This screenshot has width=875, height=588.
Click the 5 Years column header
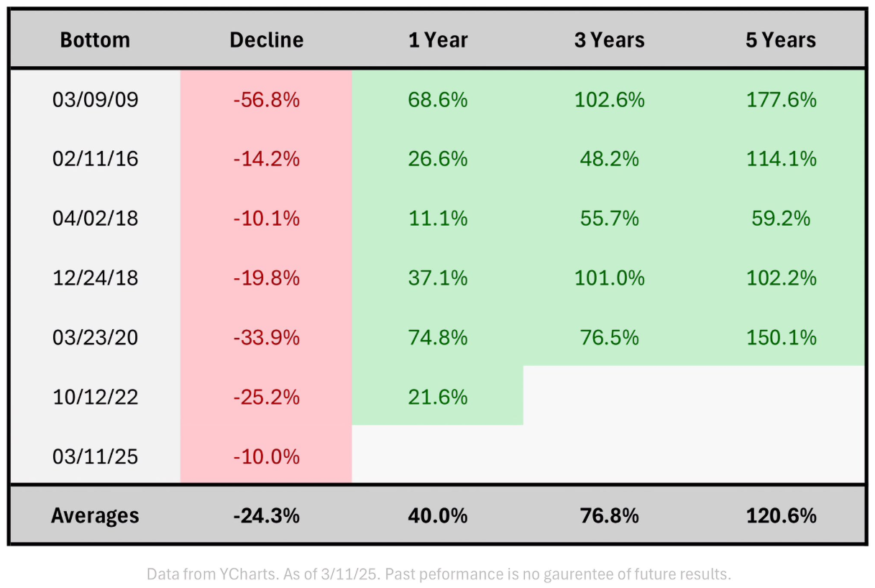pyautogui.click(x=781, y=40)
